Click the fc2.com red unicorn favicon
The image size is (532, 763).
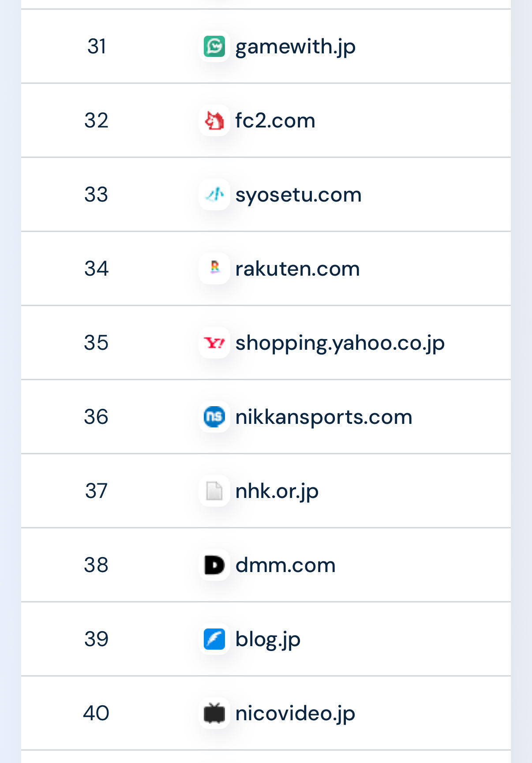[x=214, y=120]
